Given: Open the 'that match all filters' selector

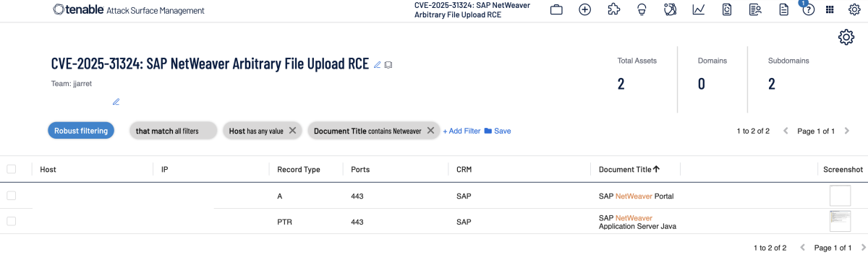Looking at the screenshot, I should click(x=174, y=131).
